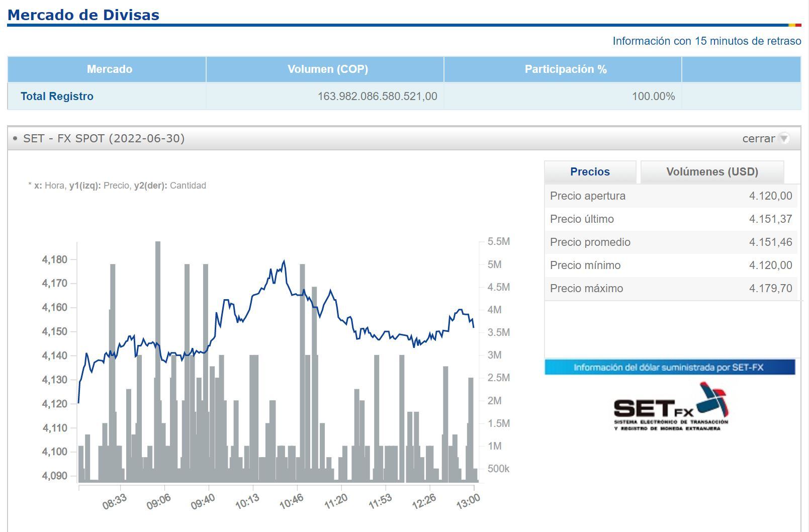Select the Precio apertura row
Viewport: 809px width, 532px height.
pos(670,196)
